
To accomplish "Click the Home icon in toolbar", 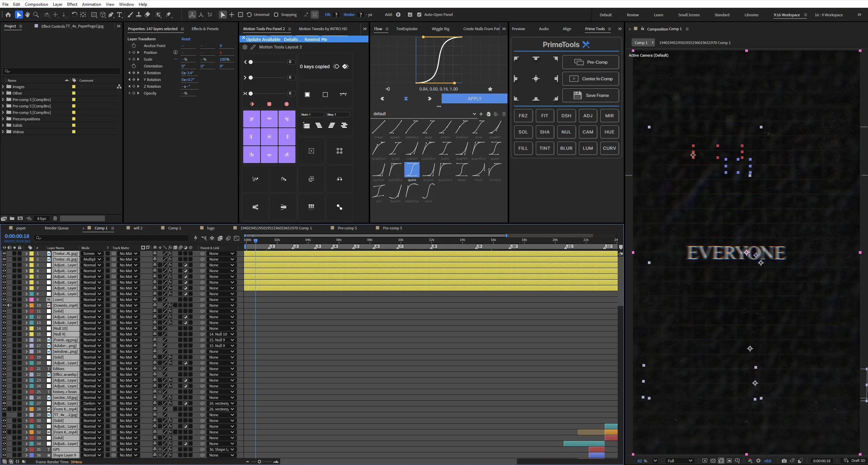I will (x=8, y=15).
